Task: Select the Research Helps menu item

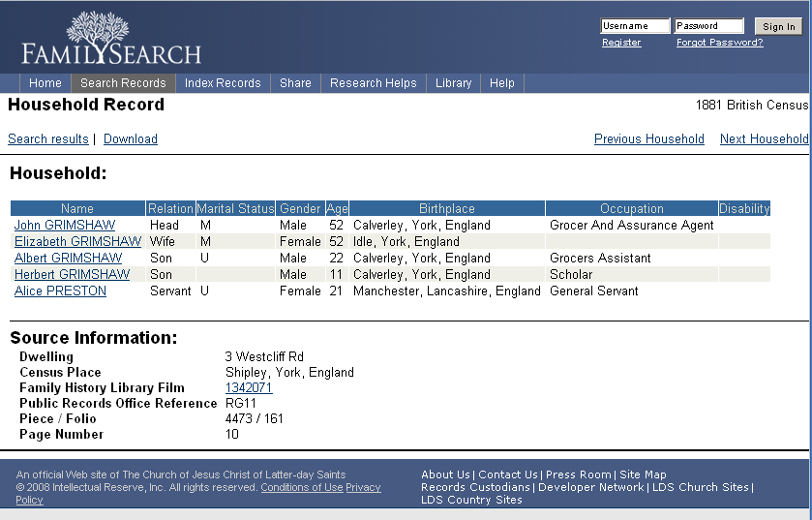Action: tap(373, 83)
